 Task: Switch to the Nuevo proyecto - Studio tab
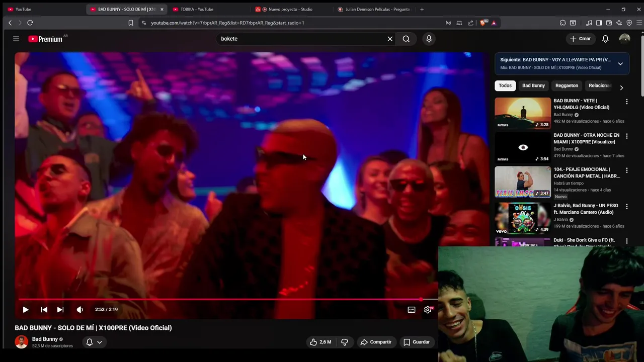(x=291, y=9)
